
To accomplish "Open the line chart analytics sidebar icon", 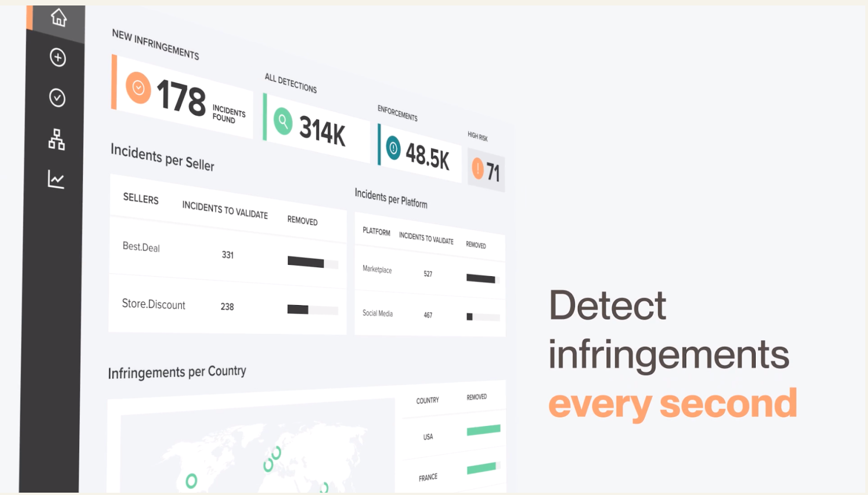I will (x=56, y=180).
